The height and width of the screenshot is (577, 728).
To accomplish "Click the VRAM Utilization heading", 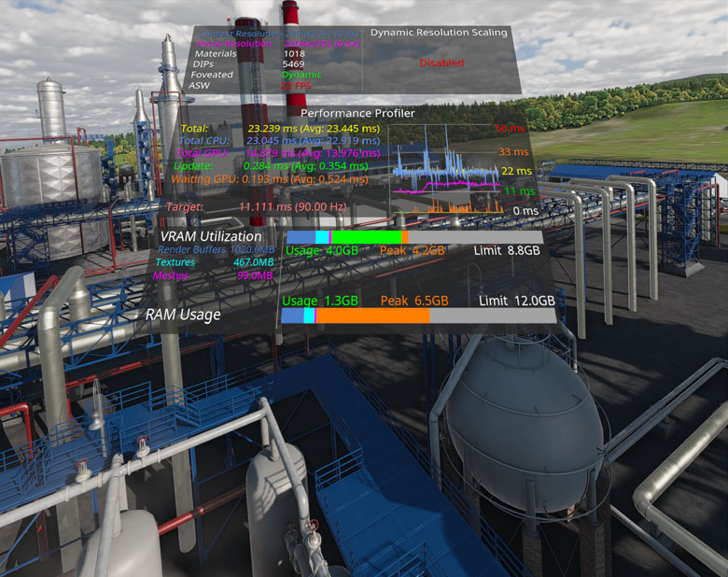I will point(211,236).
